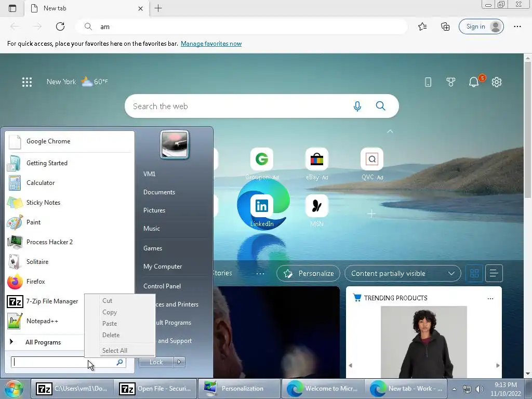
Task: Expand Content partially visible dropdown
Action: click(x=403, y=273)
